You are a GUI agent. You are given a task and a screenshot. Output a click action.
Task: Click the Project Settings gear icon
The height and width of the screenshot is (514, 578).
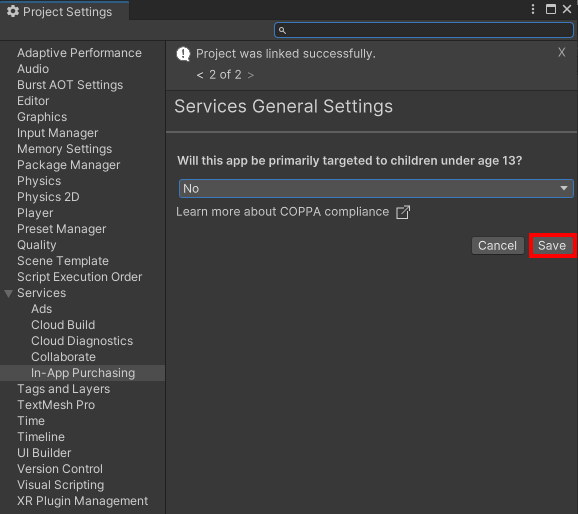coord(13,11)
